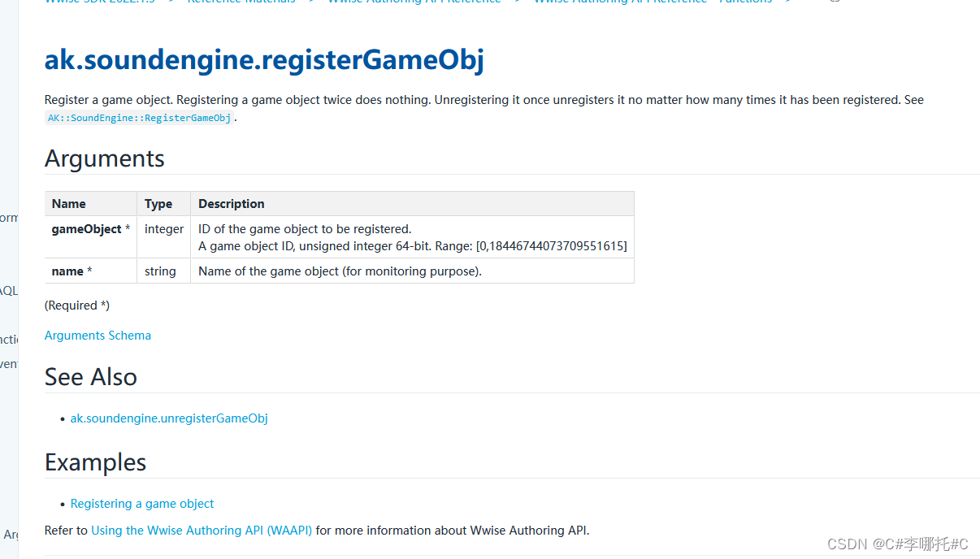Click the Examples section heading
The image size is (980, 559).
96,462
